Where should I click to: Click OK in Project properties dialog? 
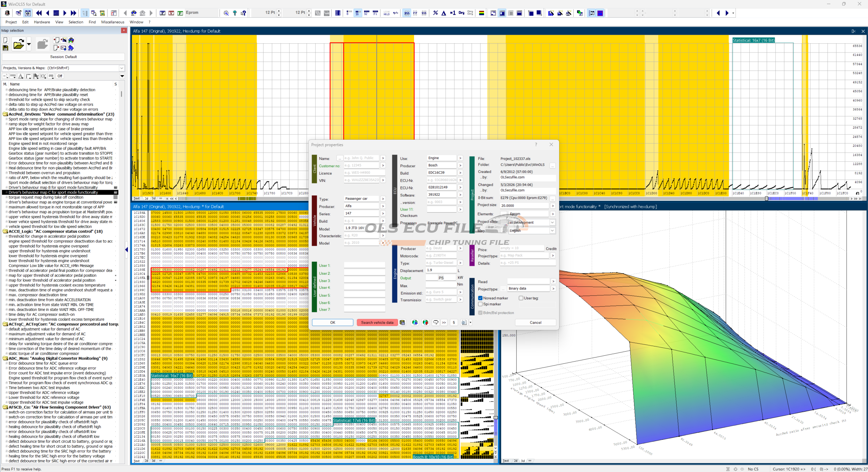point(333,322)
